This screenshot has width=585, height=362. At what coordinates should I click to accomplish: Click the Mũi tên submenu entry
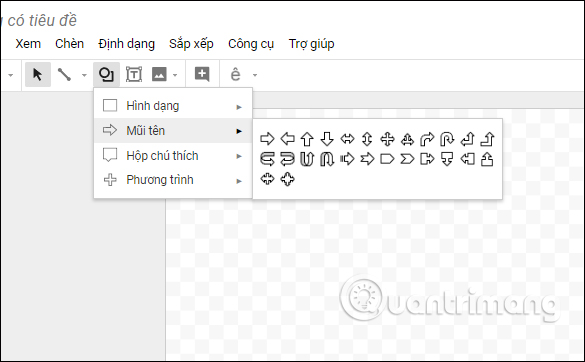173,131
